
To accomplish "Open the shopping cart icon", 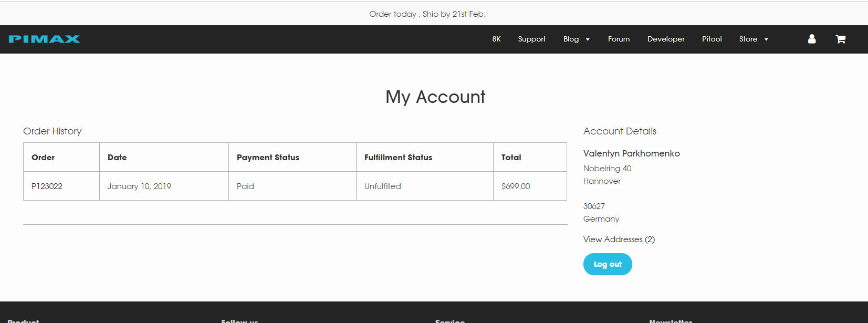I will [x=840, y=39].
